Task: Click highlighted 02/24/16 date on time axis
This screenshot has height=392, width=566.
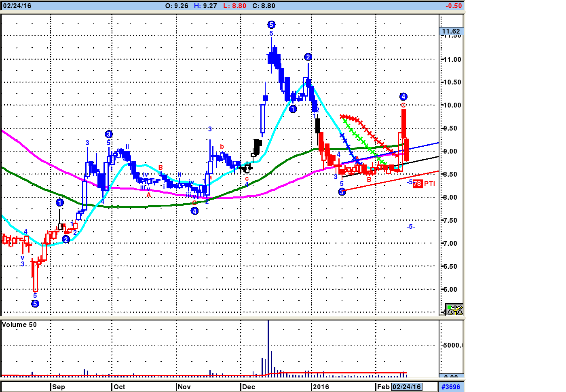Action: (x=407, y=387)
